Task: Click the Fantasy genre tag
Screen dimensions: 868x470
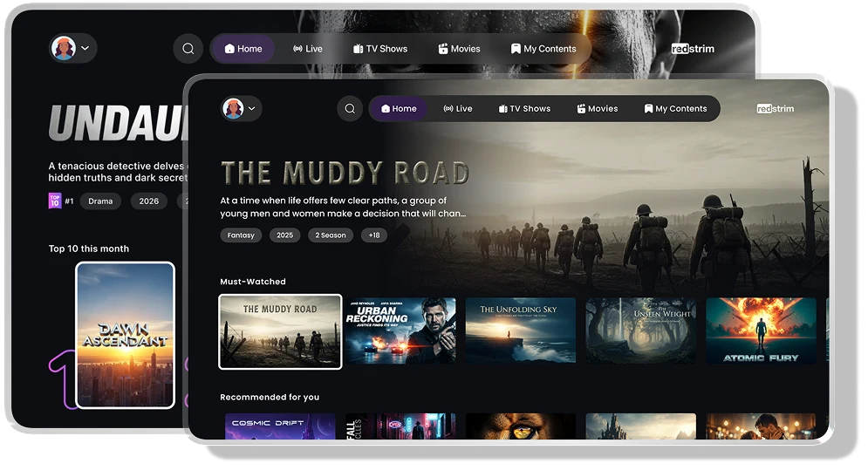Action: [241, 235]
